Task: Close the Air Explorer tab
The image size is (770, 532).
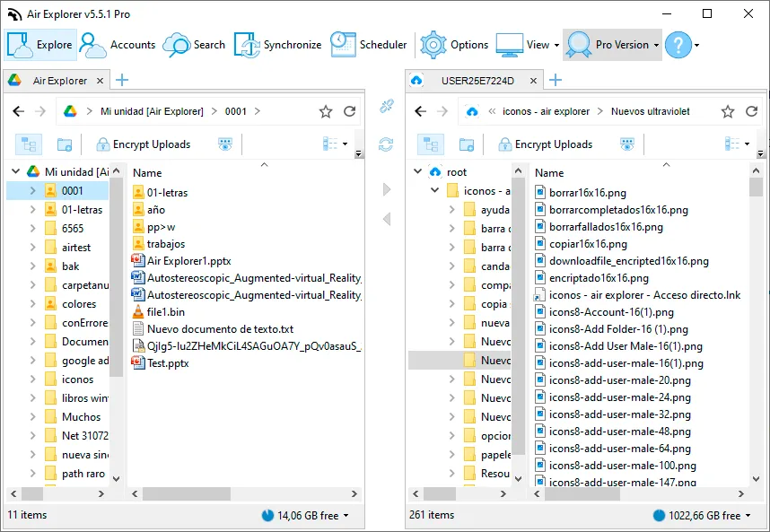Action: point(100,81)
